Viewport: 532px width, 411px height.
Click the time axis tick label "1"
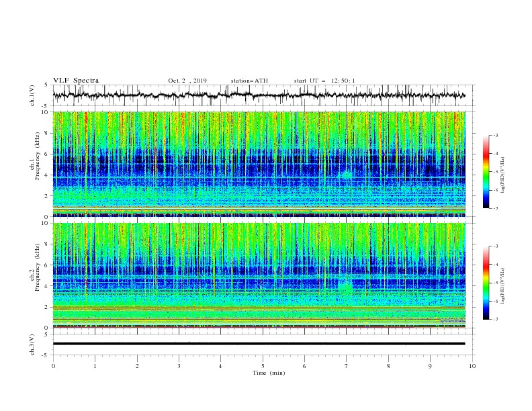tap(95, 366)
